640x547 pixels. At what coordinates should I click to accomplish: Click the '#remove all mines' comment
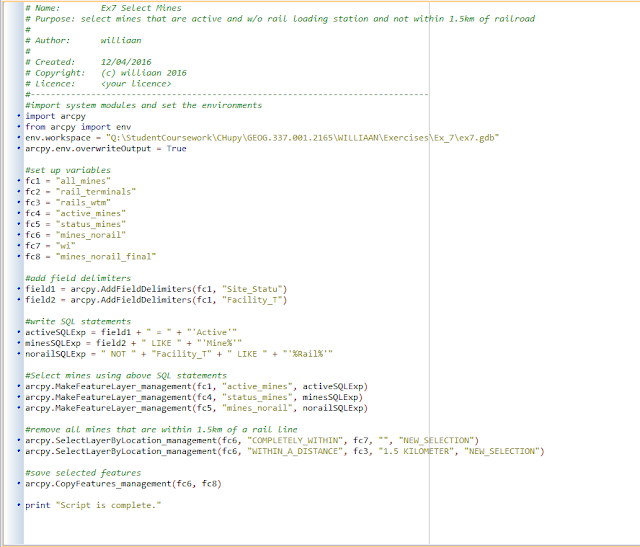tap(161, 430)
